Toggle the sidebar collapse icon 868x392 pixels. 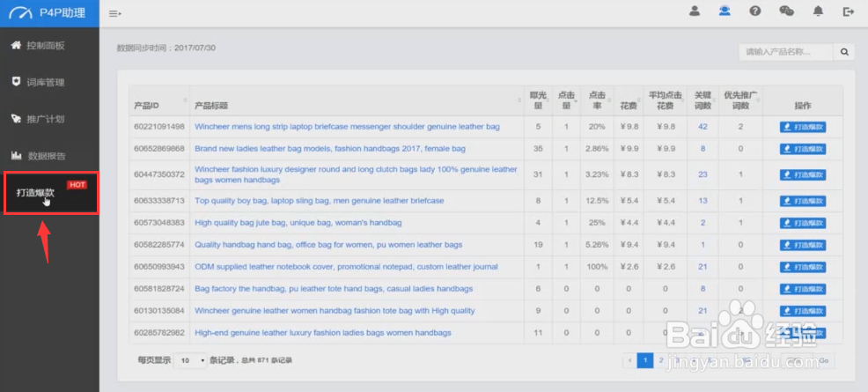pos(114,13)
